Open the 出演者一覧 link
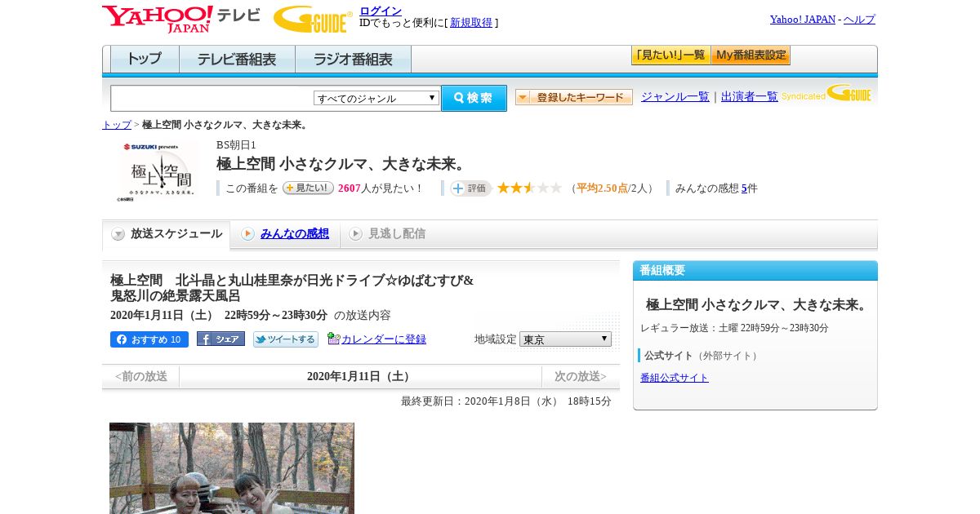The image size is (980, 514). pos(750,96)
